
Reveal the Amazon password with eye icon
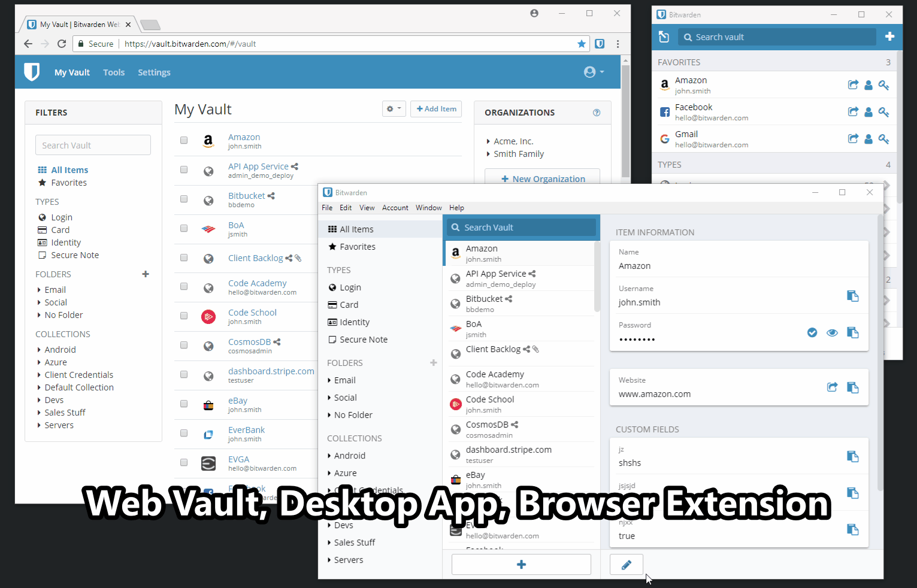point(832,332)
